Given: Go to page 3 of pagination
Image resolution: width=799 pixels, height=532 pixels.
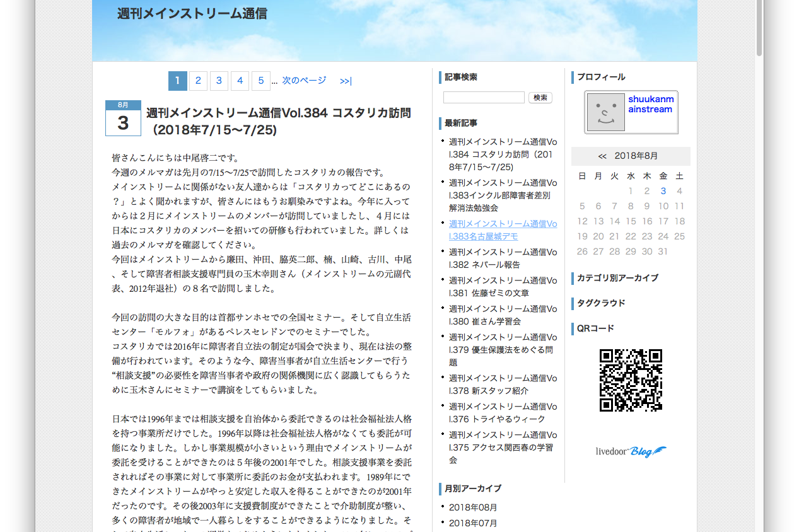Looking at the screenshot, I should (x=219, y=81).
